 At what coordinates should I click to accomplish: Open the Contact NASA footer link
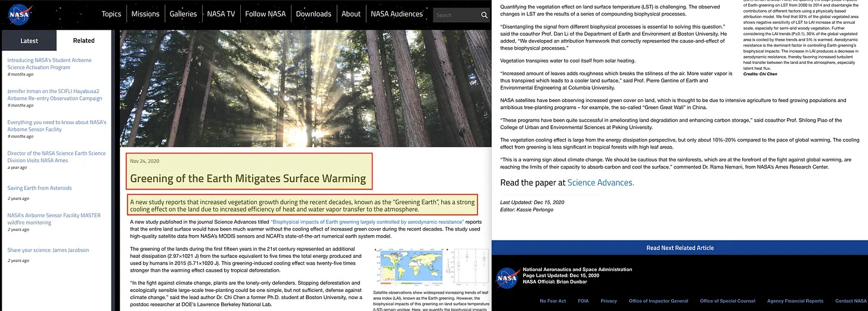[x=851, y=301]
